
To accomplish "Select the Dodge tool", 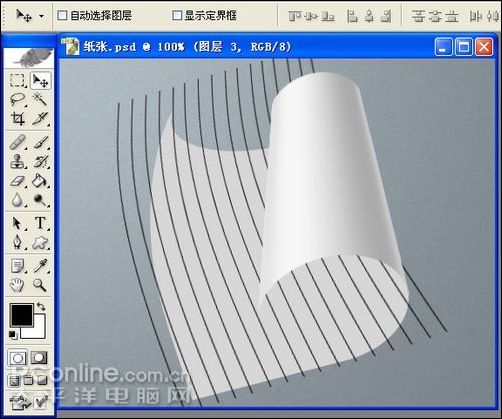I will pos(40,200).
